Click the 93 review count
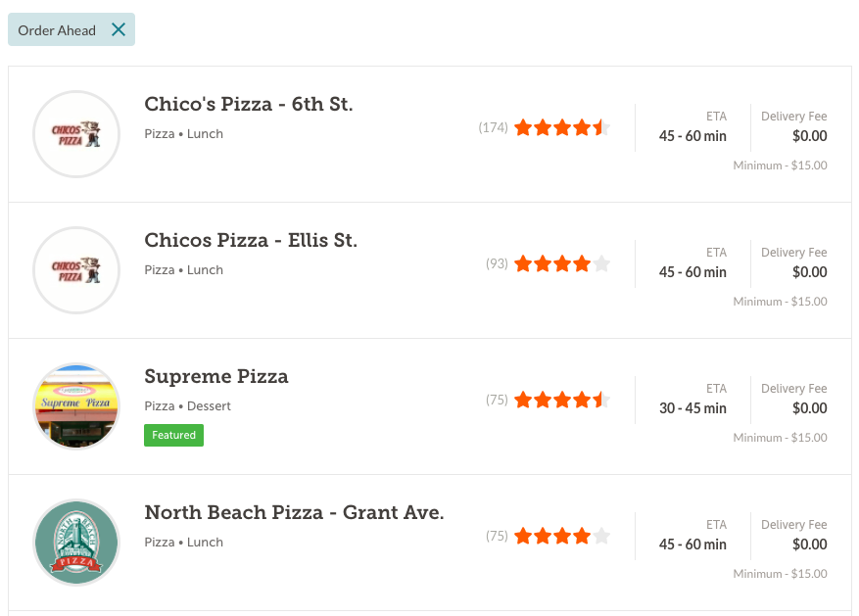The height and width of the screenshot is (616, 859). point(497,263)
